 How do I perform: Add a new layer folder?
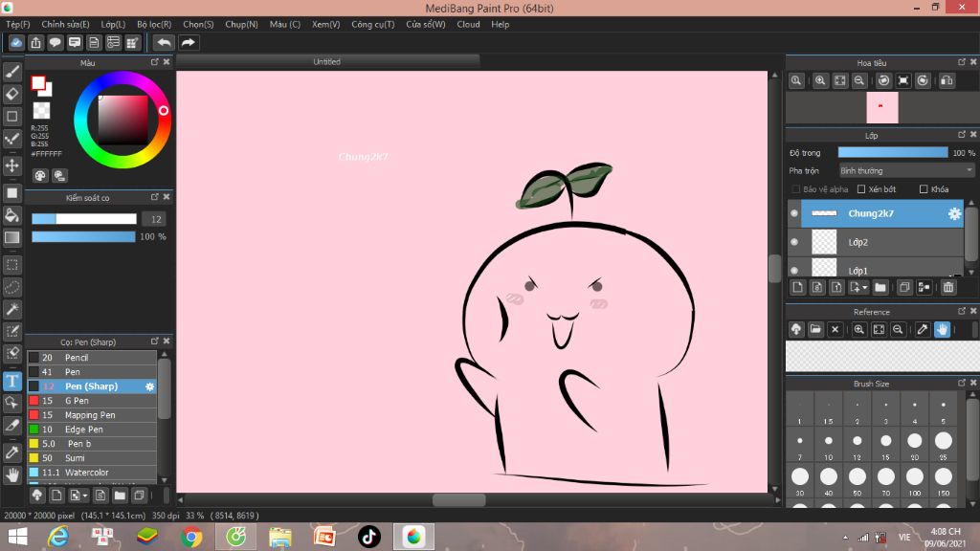pos(880,287)
